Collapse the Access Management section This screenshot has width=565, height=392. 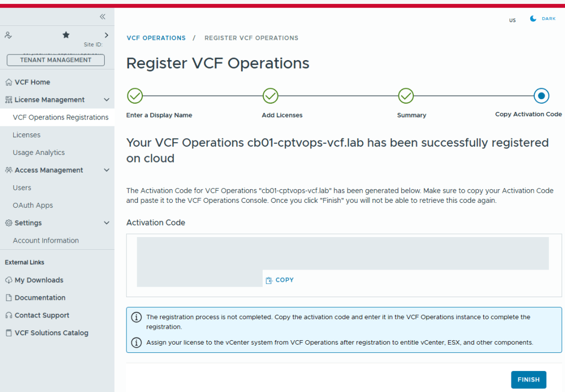(106, 170)
